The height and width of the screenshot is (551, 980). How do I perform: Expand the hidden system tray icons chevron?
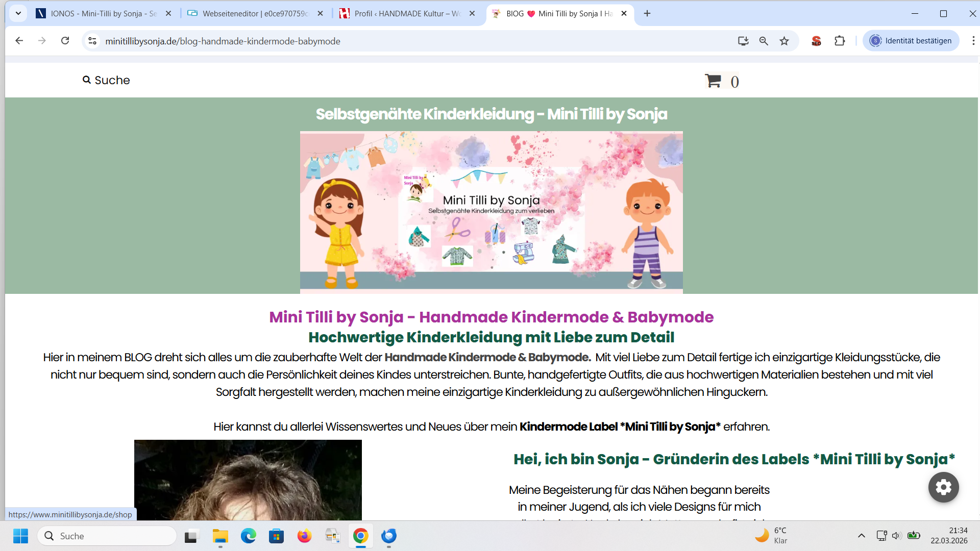(x=862, y=536)
